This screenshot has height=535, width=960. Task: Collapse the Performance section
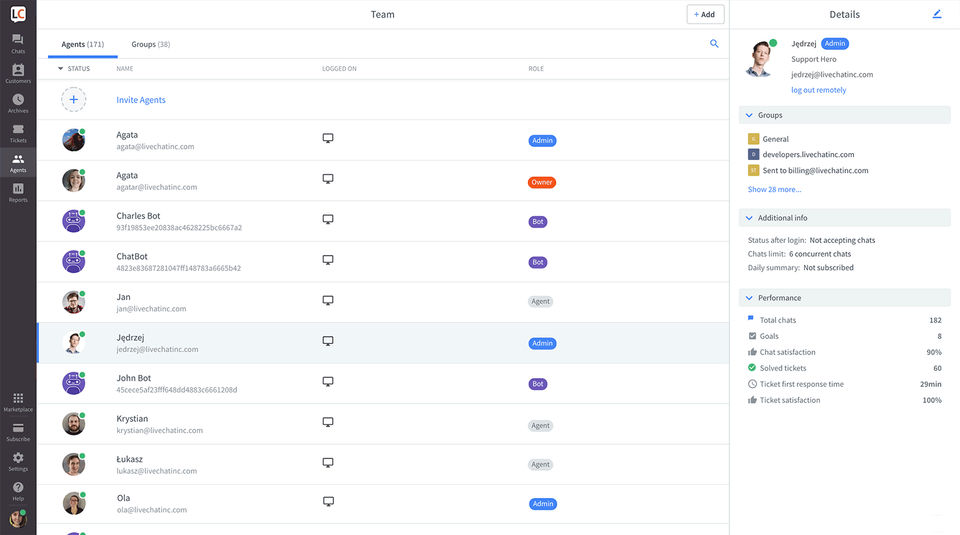tap(749, 298)
